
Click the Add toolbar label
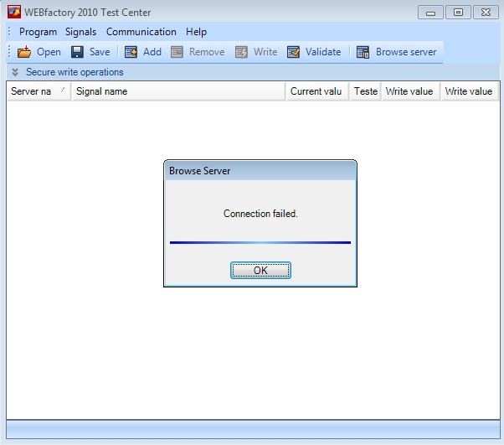coord(152,52)
